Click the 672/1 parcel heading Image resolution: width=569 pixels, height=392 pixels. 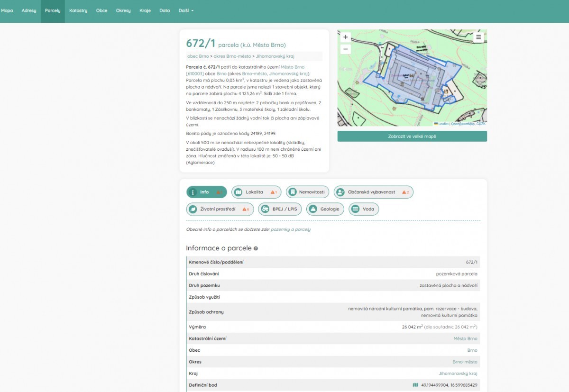pyautogui.click(x=201, y=43)
